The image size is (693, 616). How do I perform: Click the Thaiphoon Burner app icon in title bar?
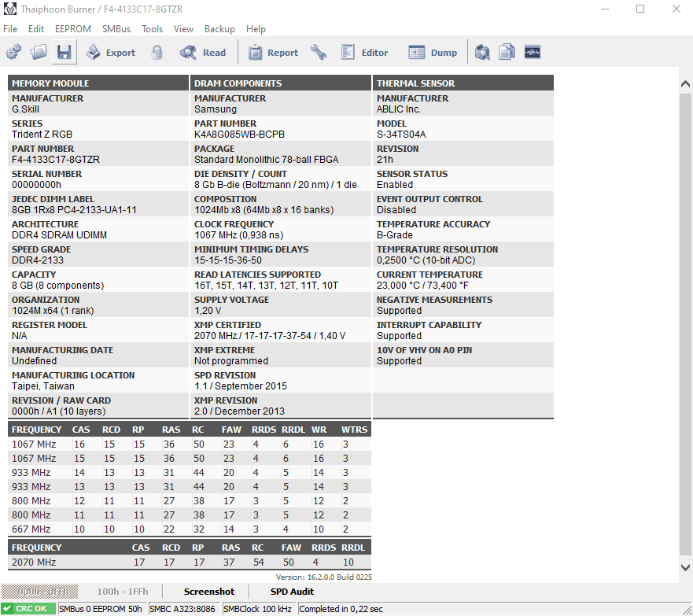9,9
